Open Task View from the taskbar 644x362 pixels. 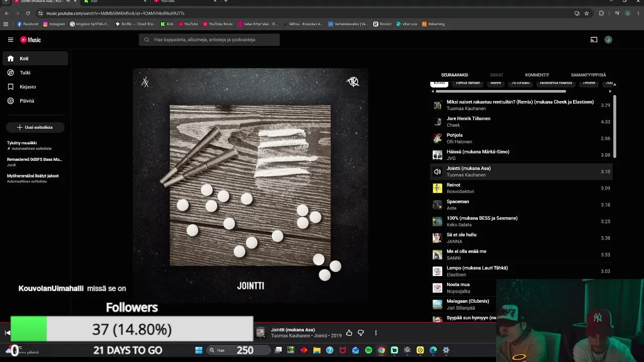[278, 350]
